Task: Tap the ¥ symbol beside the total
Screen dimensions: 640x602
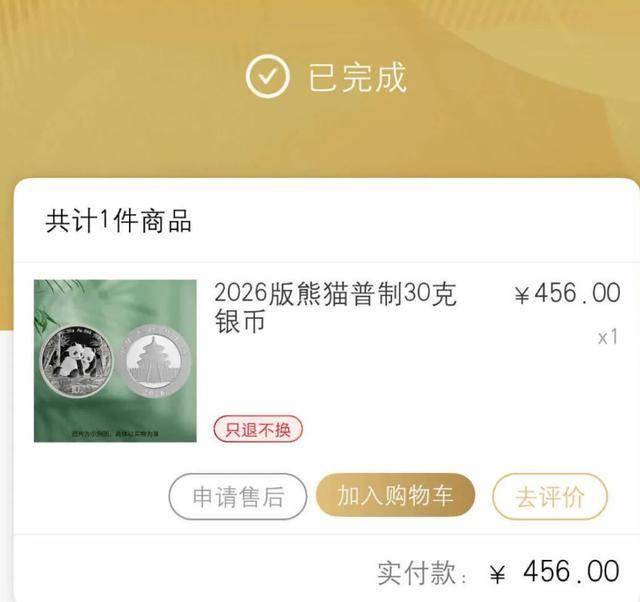Action: click(x=498, y=573)
